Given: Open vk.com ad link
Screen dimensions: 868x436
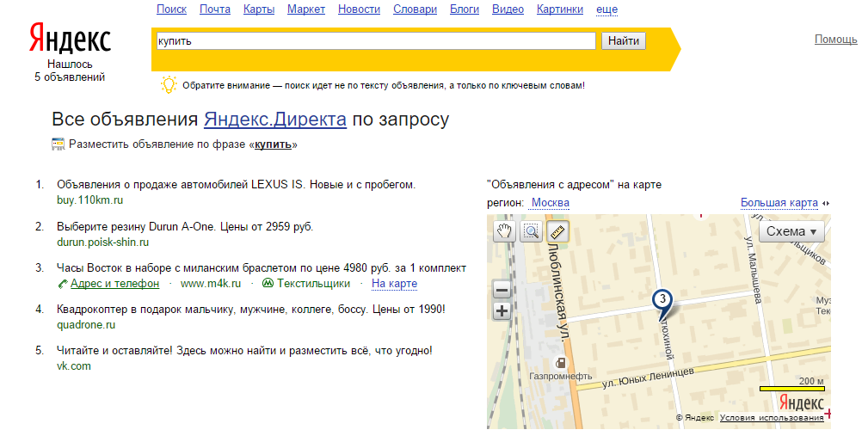Looking at the screenshot, I should click(x=74, y=366).
